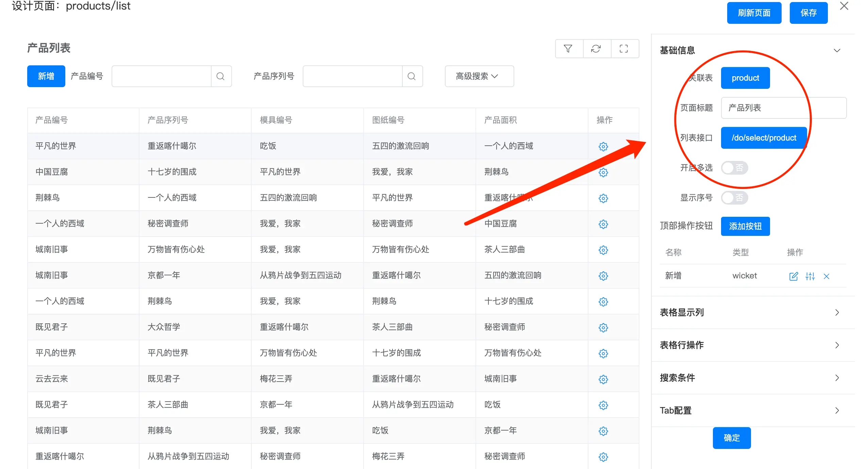Open the 高级搜索 dropdown
The height and width of the screenshot is (469, 868).
coord(479,76)
